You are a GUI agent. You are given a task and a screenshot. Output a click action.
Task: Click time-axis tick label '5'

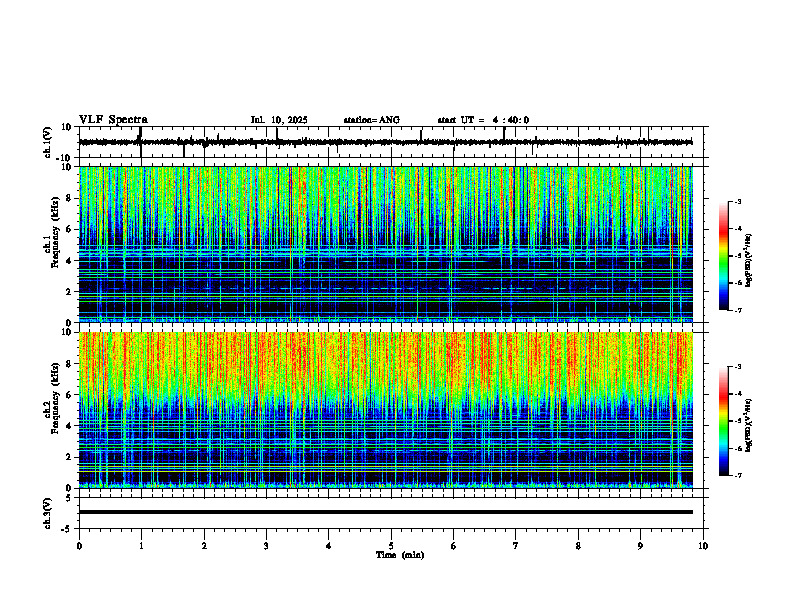pyautogui.click(x=391, y=546)
